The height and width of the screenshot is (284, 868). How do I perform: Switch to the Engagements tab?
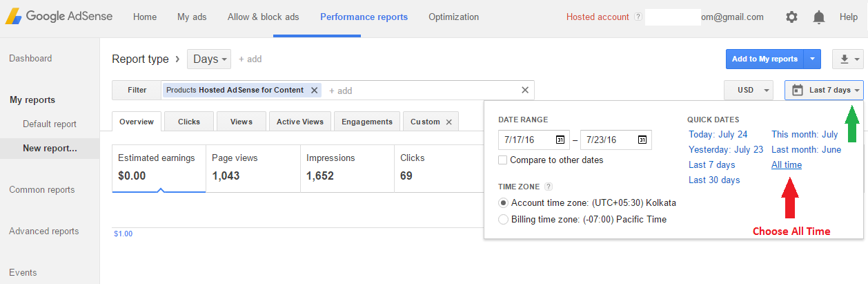pos(367,122)
